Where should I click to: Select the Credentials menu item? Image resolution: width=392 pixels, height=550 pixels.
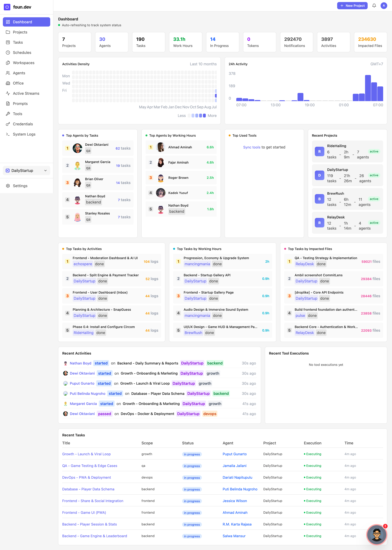[x=27, y=124]
